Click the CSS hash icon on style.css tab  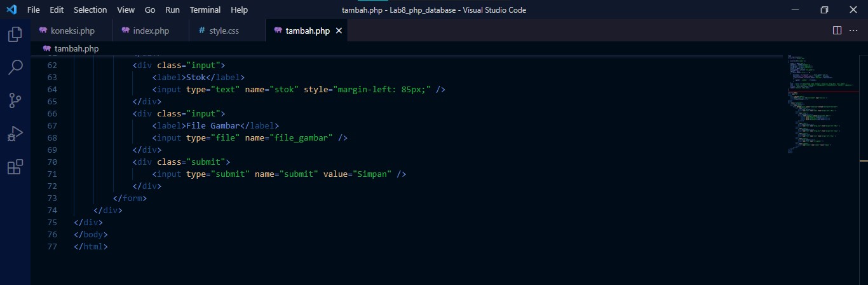click(x=202, y=31)
